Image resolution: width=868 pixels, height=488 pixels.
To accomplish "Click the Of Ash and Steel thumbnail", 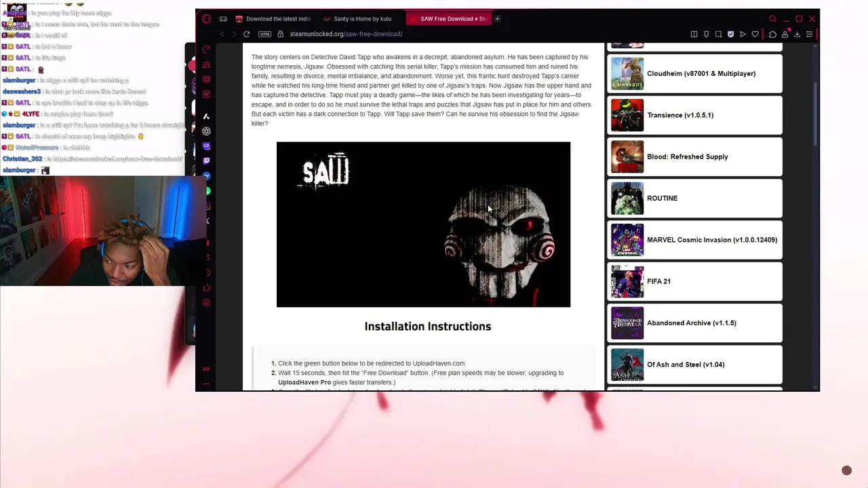I will [627, 365].
